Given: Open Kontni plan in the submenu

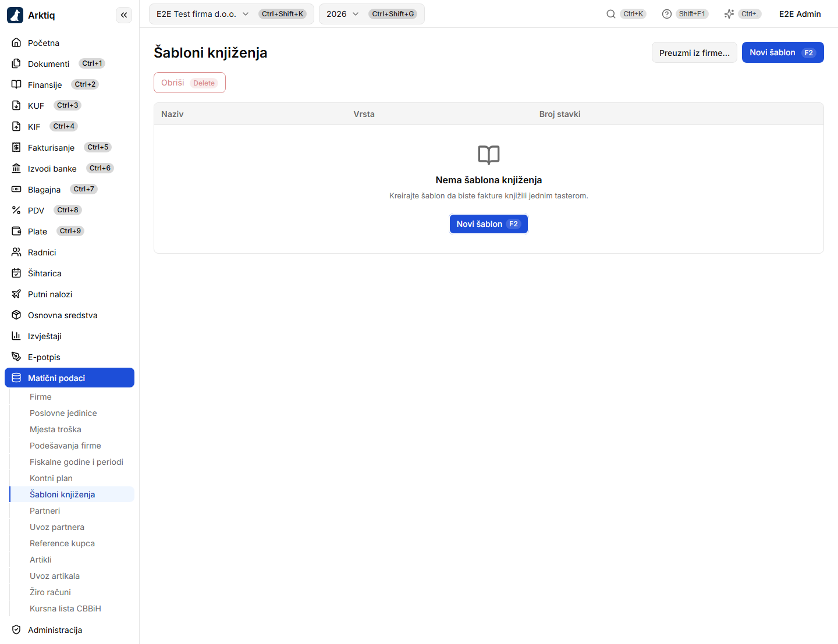Looking at the screenshot, I should (x=51, y=478).
